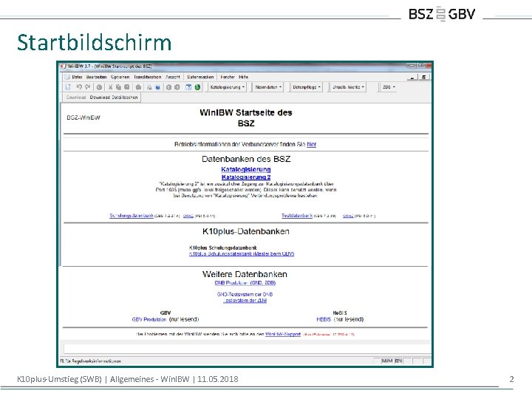Click the round Back navigation icon
Image resolution: width=532 pixels, height=399 pixels.
pyautogui.click(x=168, y=87)
